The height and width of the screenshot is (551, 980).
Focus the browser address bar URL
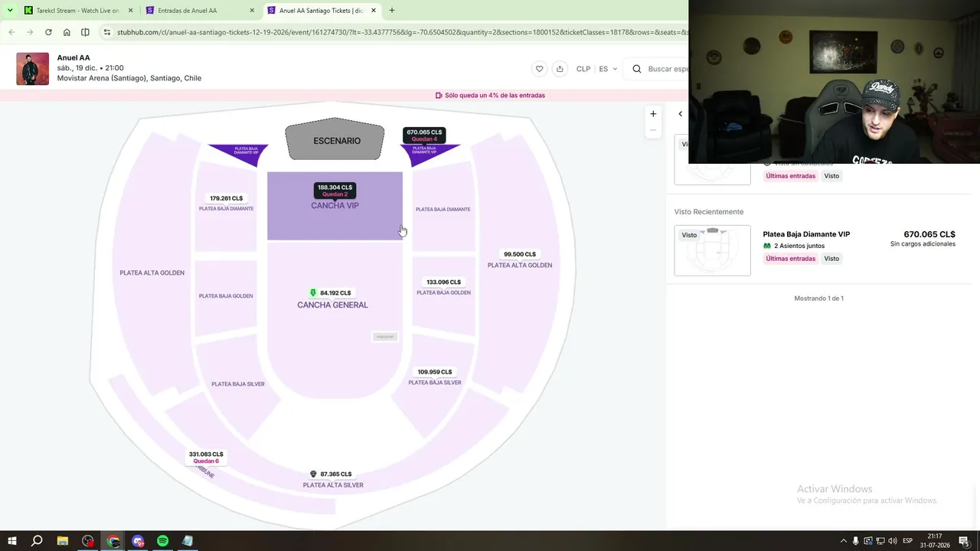(402, 32)
